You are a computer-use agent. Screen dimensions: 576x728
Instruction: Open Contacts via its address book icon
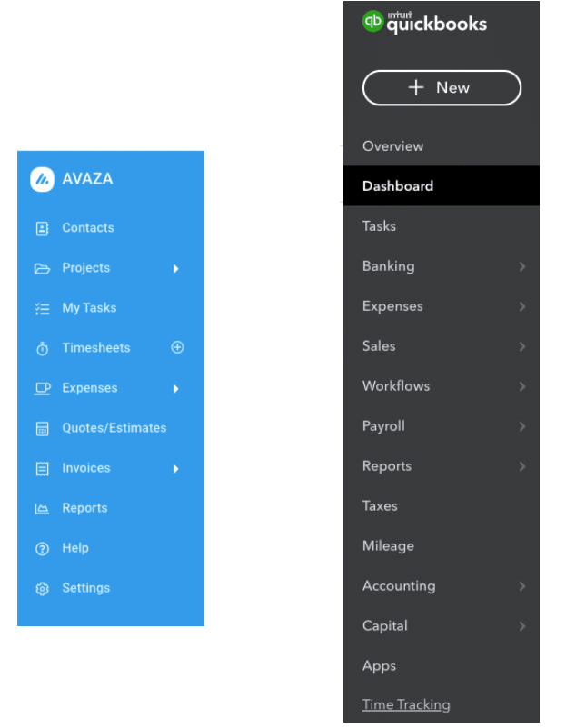click(x=42, y=228)
